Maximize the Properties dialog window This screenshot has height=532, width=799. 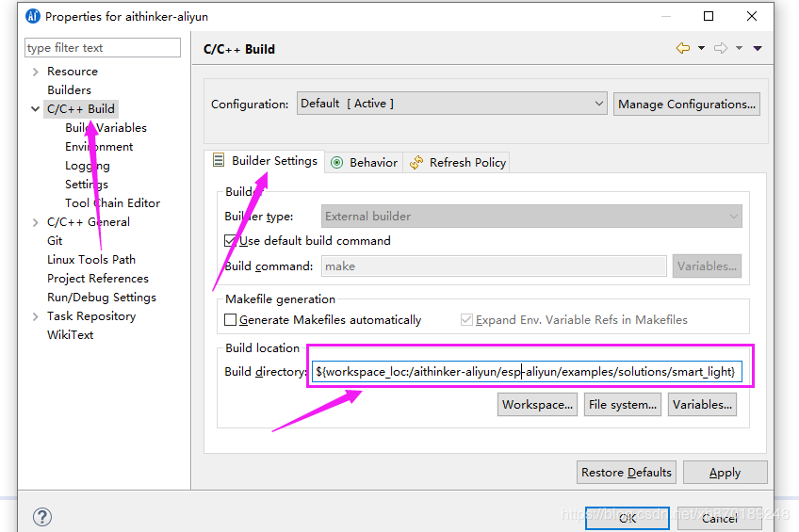coord(709,16)
